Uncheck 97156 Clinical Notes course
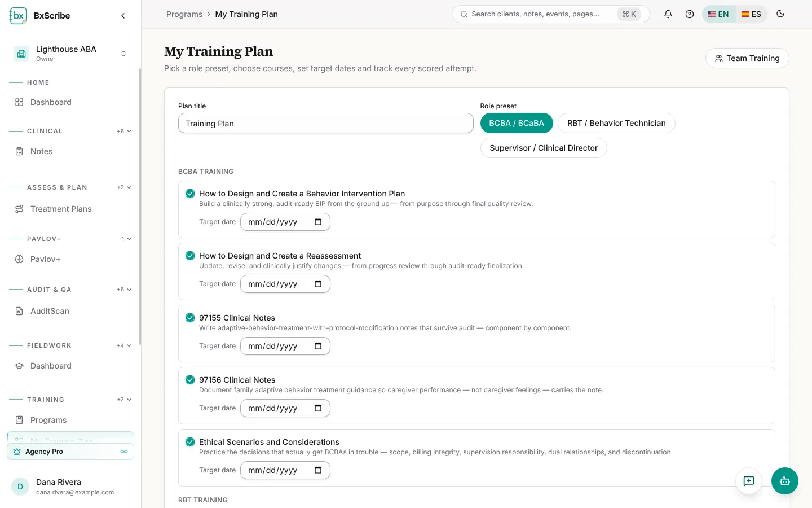 pyautogui.click(x=190, y=380)
